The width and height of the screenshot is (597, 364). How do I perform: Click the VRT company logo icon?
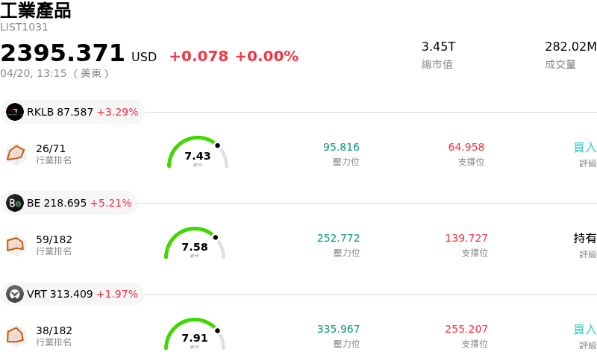pos(15,294)
